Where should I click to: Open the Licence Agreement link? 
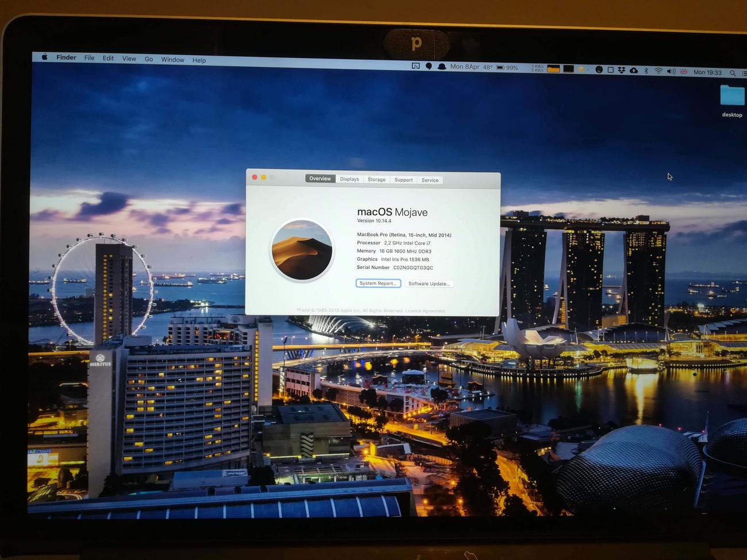[425, 311]
